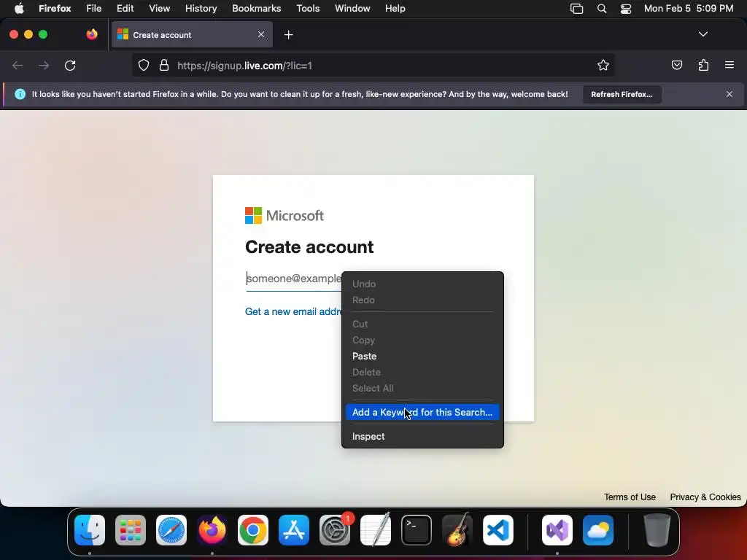Viewport: 747px width, 560px height.
Task: Click the Firefox Dock icon
Action: (212, 530)
